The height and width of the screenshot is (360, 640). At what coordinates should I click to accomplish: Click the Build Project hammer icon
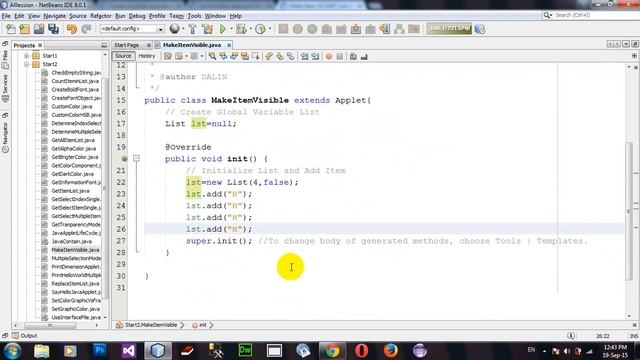(x=192, y=29)
